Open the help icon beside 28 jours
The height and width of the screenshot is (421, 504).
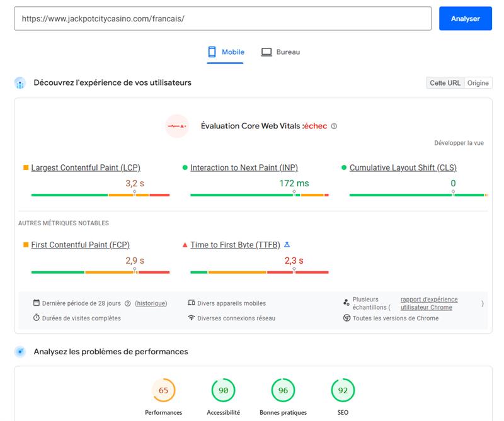[x=128, y=303]
